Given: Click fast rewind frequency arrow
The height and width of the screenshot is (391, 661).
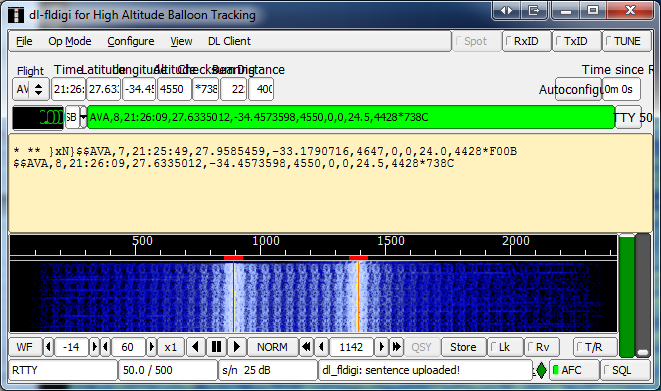Looking at the screenshot, I should [x=306, y=347].
